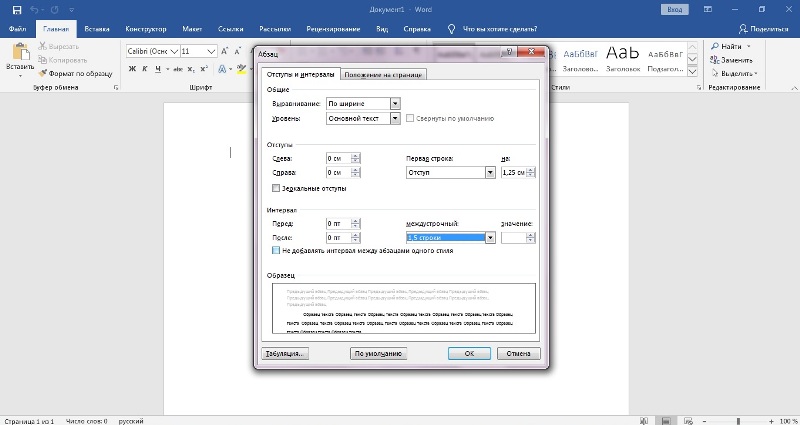Image resolution: width=800 pixels, height=425 pixels.
Task: Click the Слева indent input field
Action: [338, 159]
